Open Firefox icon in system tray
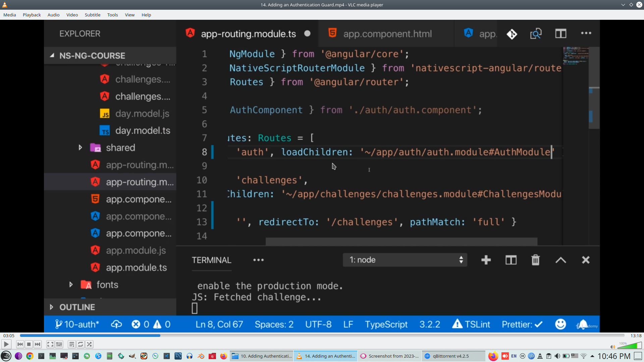The image size is (644, 362). pyautogui.click(x=493, y=356)
